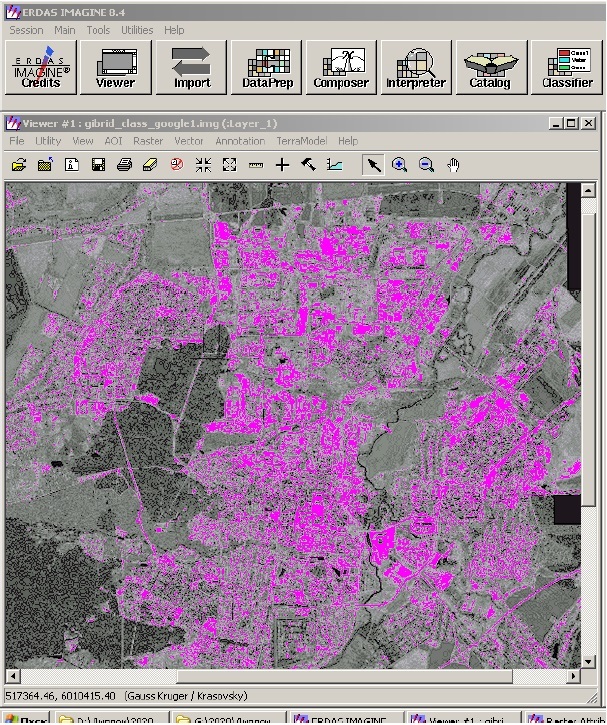Open the Raster menu in viewer
The image size is (607, 725).
click(x=148, y=142)
